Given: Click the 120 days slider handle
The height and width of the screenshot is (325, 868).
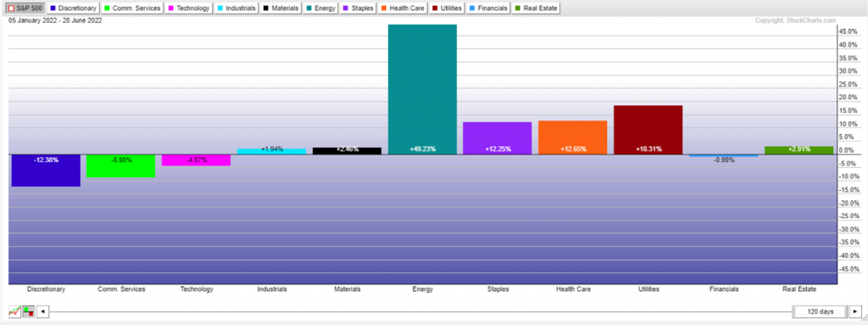Looking at the screenshot, I should [821, 311].
